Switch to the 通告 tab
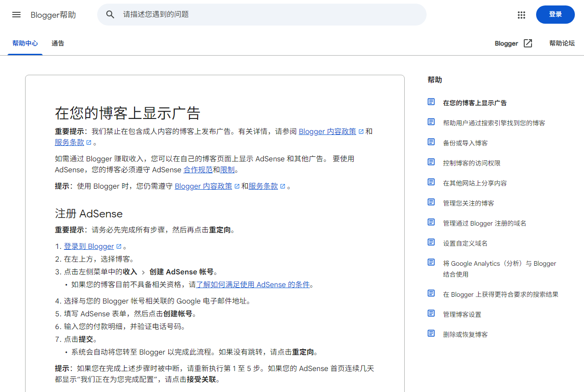Viewport: 584px width, 392px height. point(58,43)
